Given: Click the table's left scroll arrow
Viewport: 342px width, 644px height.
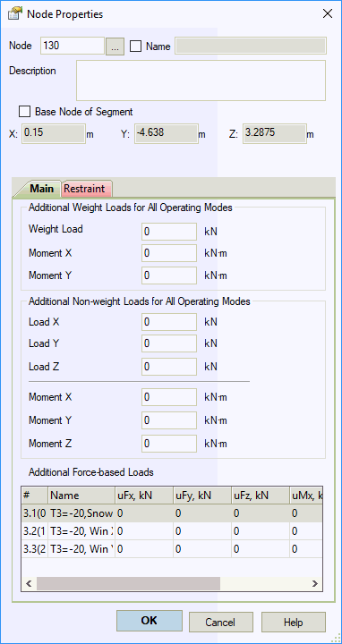Looking at the screenshot, I should 29,583.
